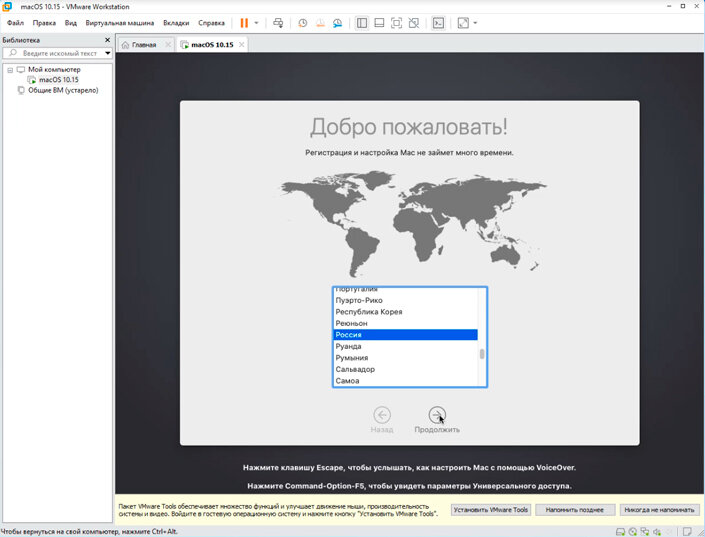Select macOS 10.15 in the library tree
The width and height of the screenshot is (705, 537).
58,80
